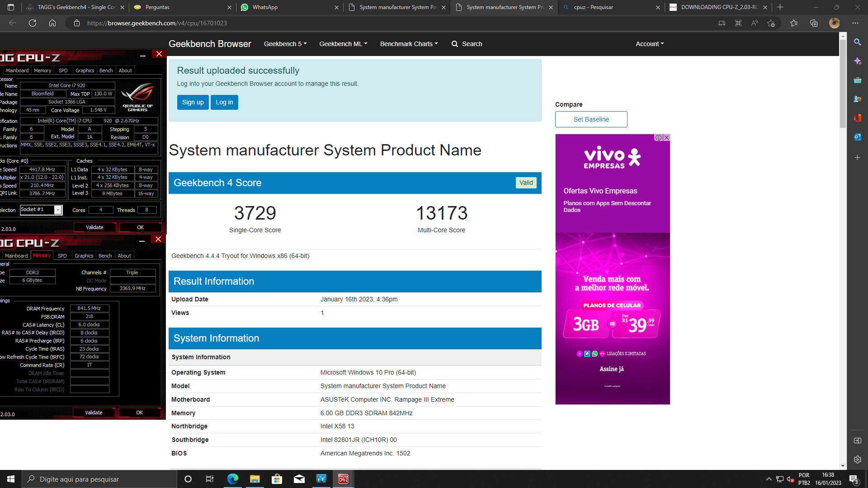Image resolution: width=868 pixels, height=488 pixels.
Task: Switch to Memory tab in upper CPU-Z
Action: [42, 70]
